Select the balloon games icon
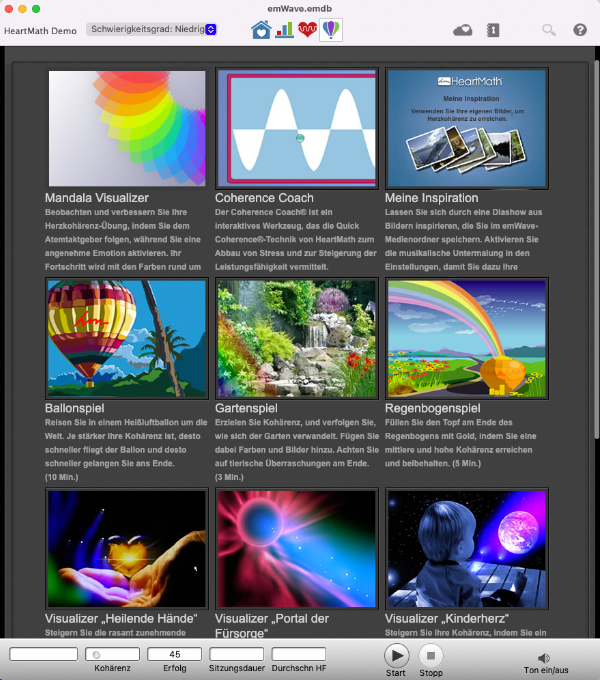The width and height of the screenshot is (600, 680). coord(331,30)
